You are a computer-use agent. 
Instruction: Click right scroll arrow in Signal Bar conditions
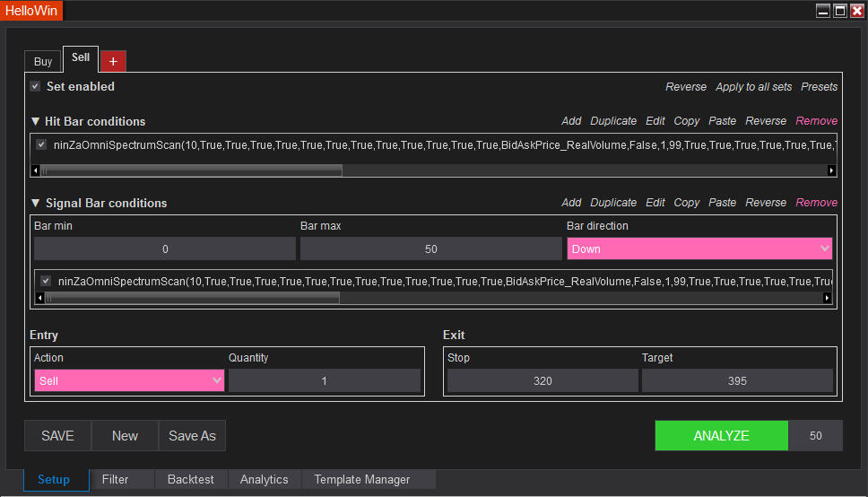pyautogui.click(x=827, y=298)
